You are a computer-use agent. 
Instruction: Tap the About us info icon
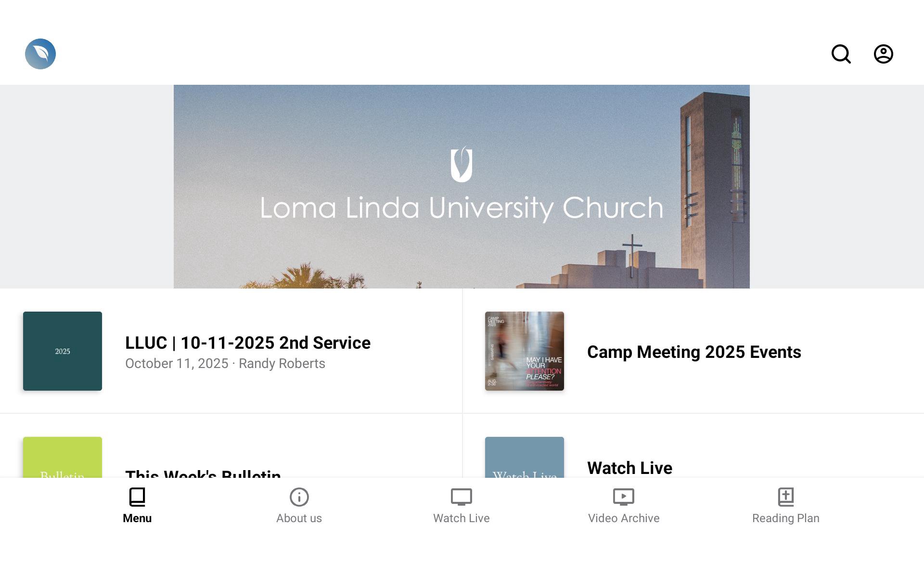click(x=299, y=497)
